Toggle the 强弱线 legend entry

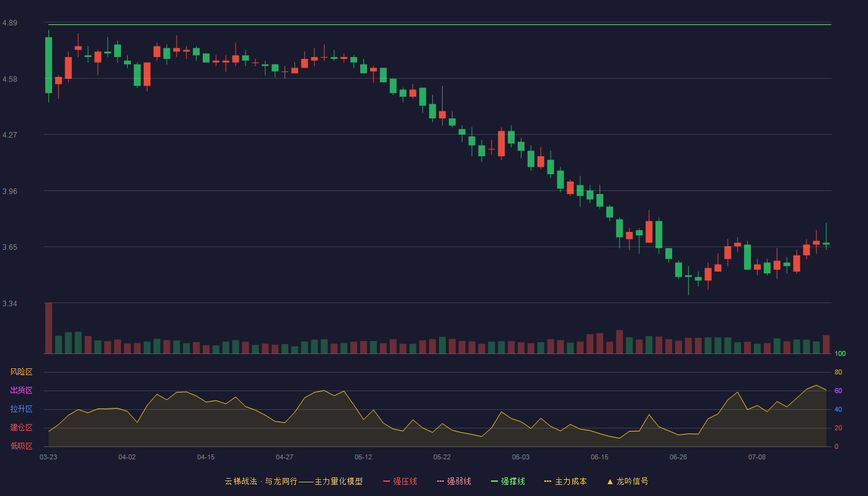click(x=454, y=481)
